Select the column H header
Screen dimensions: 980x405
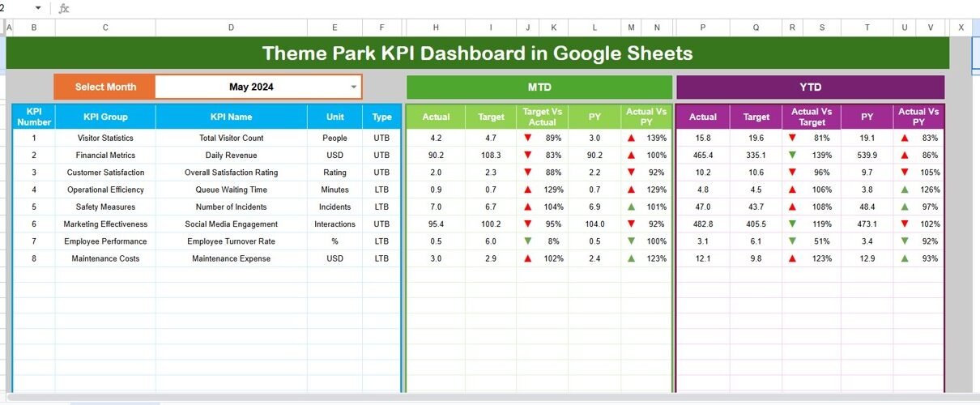[x=437, y=28]
